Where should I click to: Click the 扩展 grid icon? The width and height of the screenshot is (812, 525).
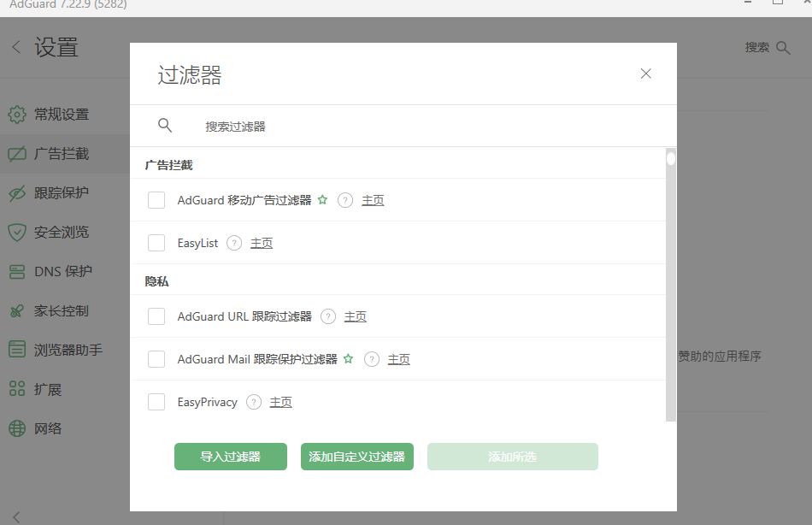point(17,389)
